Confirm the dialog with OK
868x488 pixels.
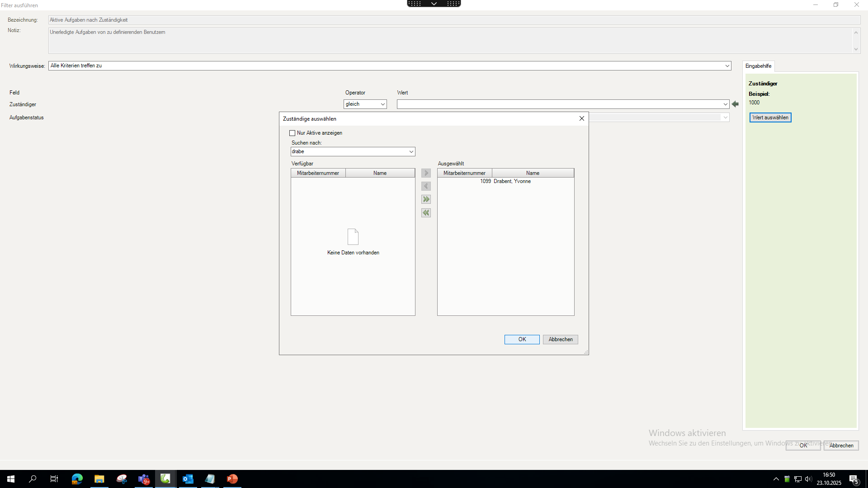[x=522, y=339]
